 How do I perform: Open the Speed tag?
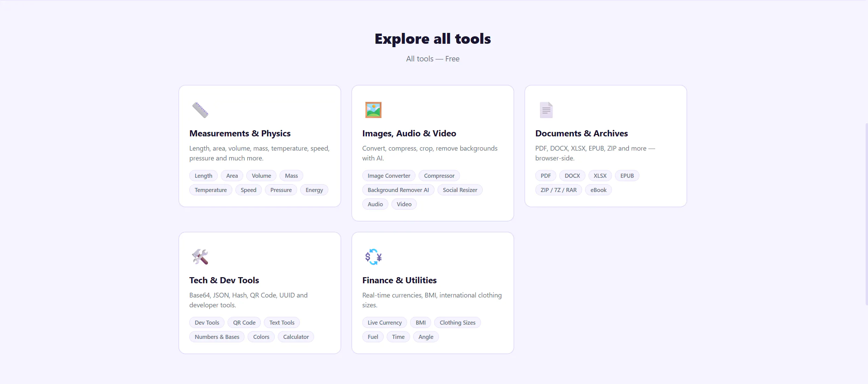[248, 190]
